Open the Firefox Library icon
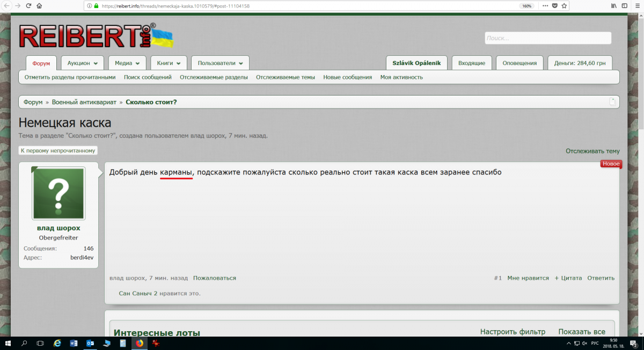Viewport: 644px width, 350px height. coord(613,6)
